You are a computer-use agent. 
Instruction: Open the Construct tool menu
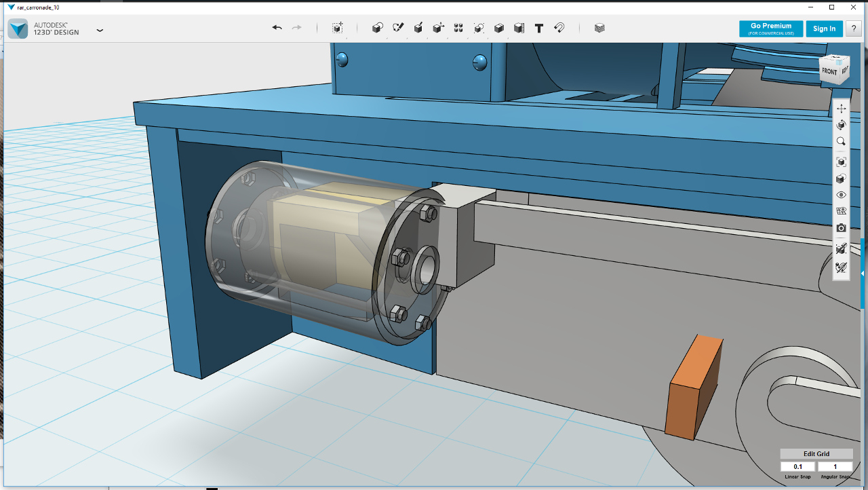(x=418, y=28)
